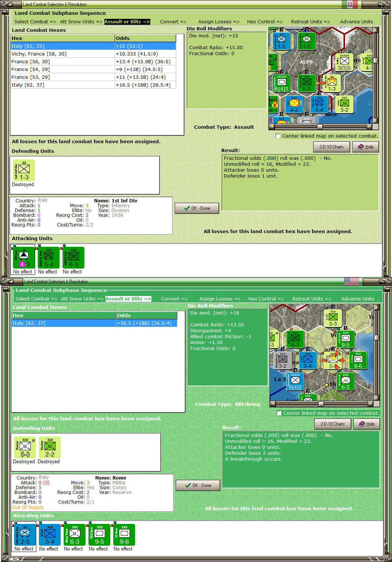The image size is (392, 562).
Task: Select the 2-5 motorized division attacker
Action: click(x=25, y=535)
